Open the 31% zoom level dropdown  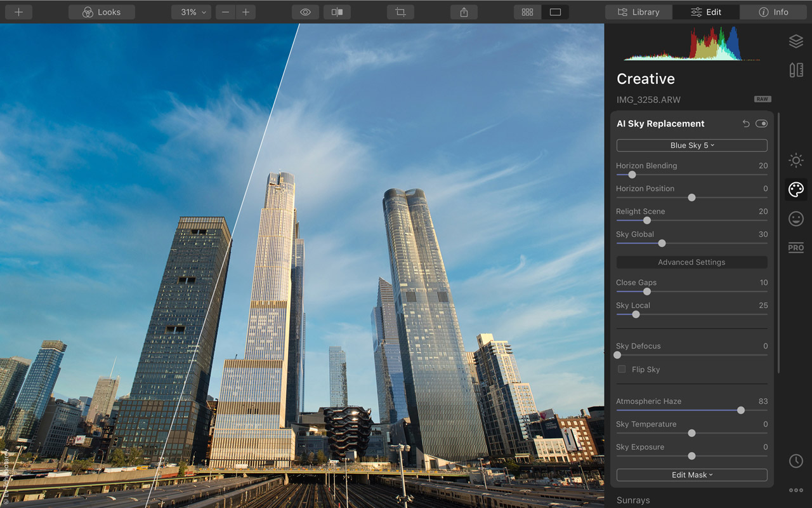(x=191, y=11)
